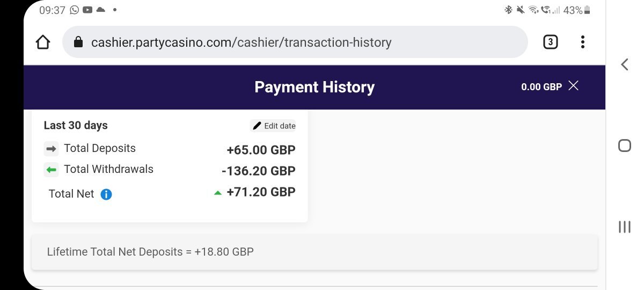Tap the battery 43% status indicator
644x290 pixels.
[x=576, y=10]
